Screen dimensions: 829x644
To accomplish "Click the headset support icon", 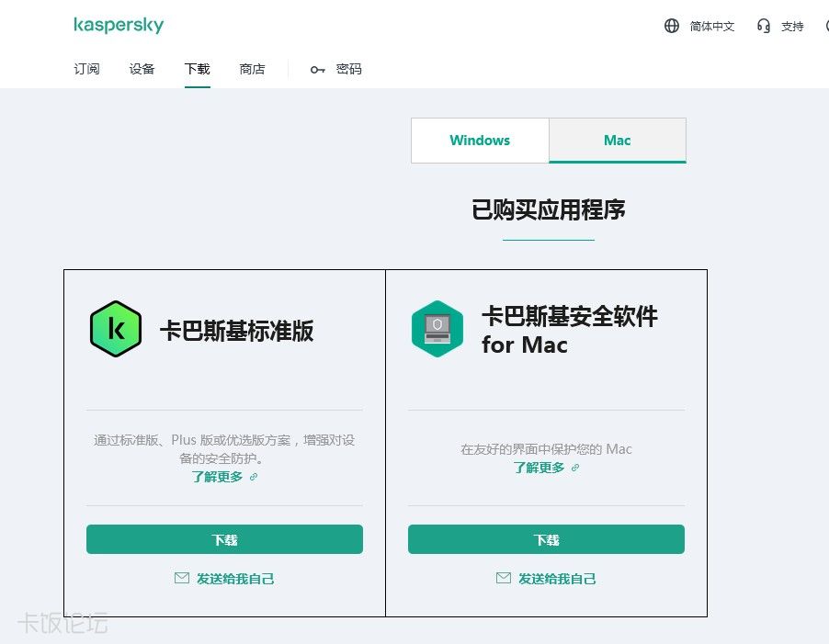I will click(764, 26).
